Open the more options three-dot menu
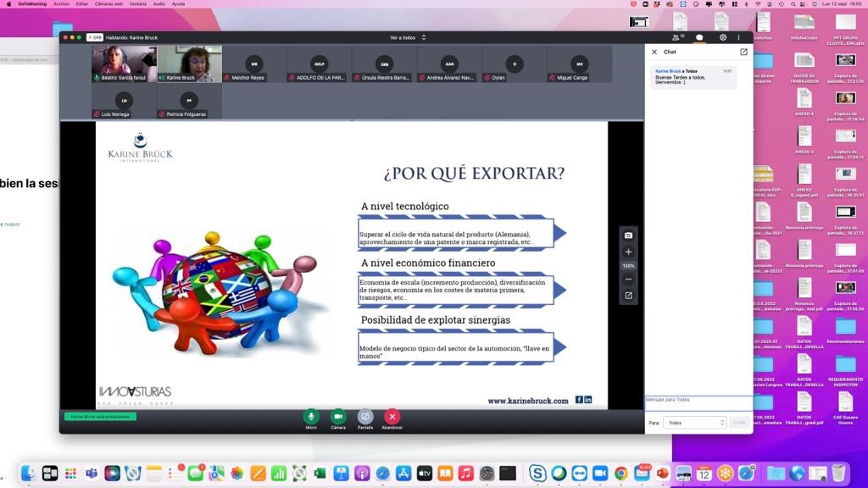 click(x=739, y=37)
